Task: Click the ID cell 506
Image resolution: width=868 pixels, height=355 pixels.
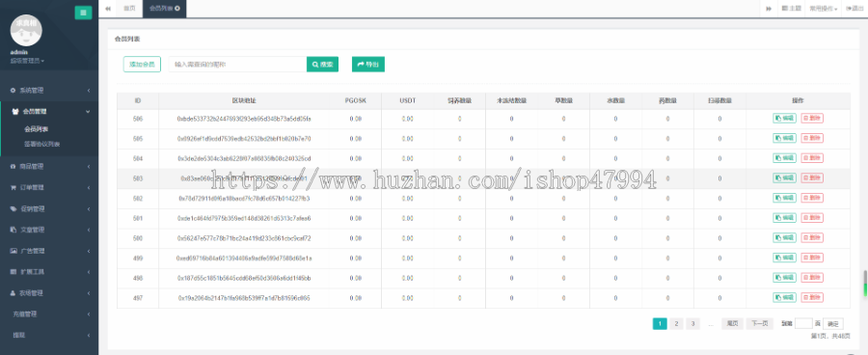Action: (x=138, y=119)
